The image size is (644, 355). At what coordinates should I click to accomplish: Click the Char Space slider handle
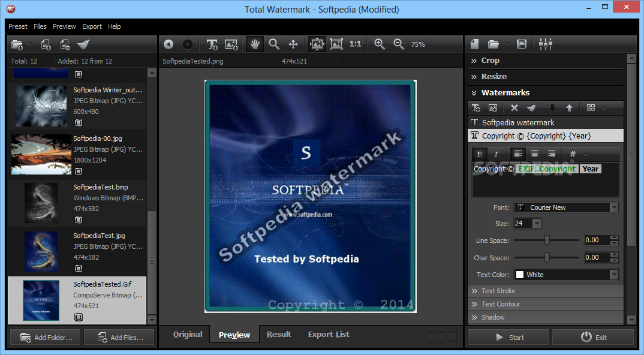547,258
